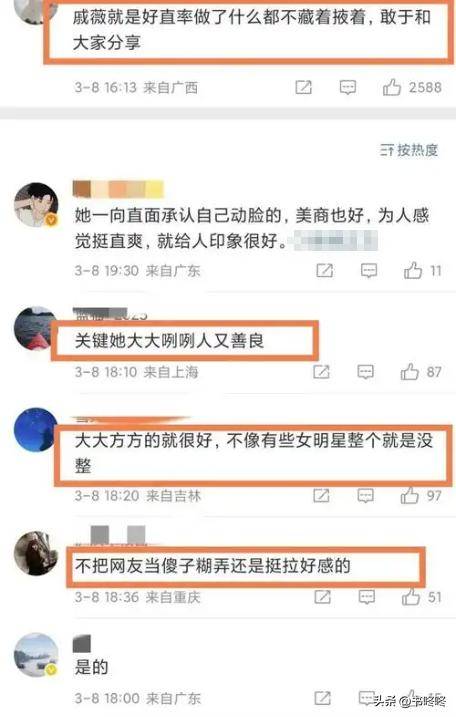Viewport: 456px width, 717px height.
Task: Reply to the 18:20 Jilin comment
Action: pyautogui.click(x=365, y=495)
